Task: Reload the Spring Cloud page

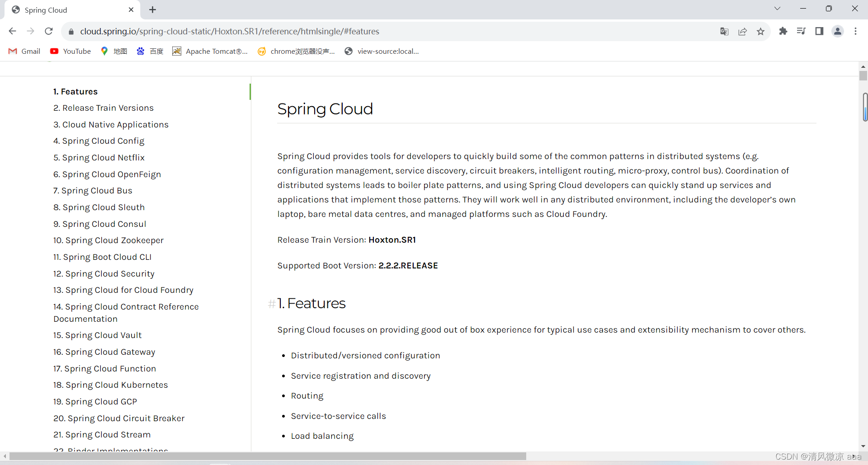Action: tap(49, 31)
